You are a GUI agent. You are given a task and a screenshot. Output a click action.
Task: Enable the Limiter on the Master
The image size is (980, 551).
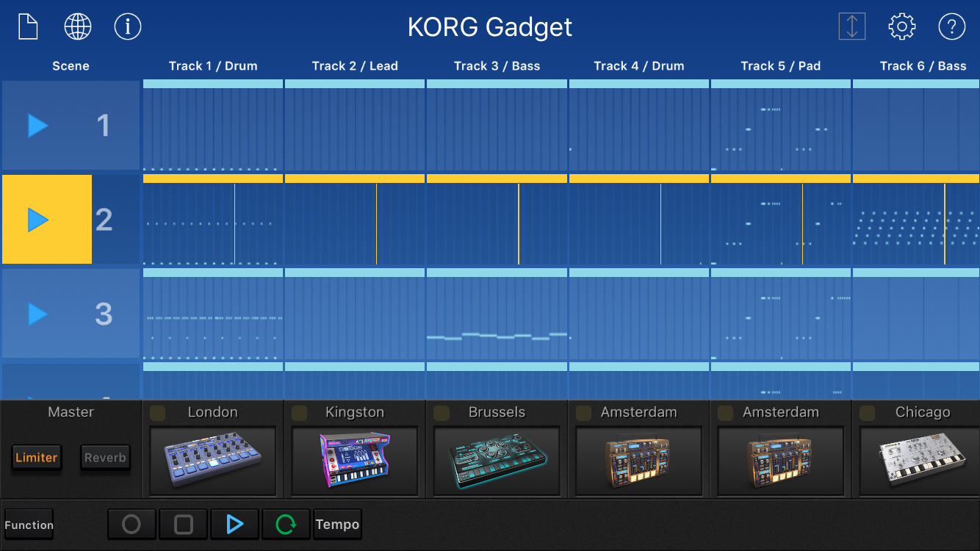pos(37,457)
